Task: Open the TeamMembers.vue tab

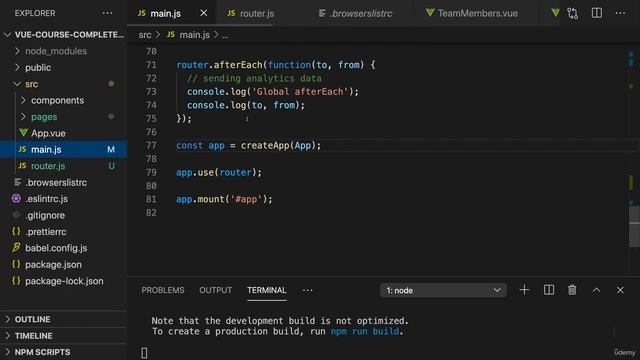Action: [472, 13]
